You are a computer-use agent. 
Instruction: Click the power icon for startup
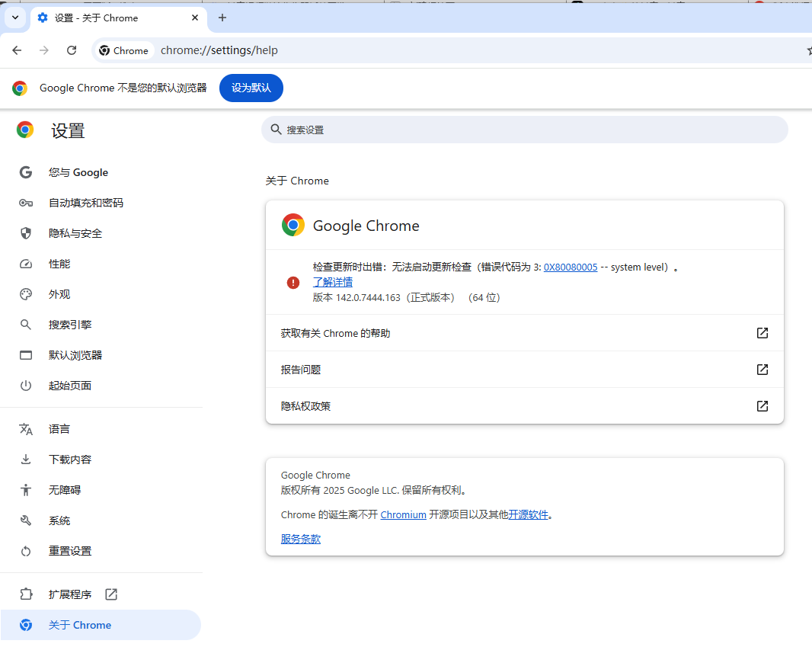point(26,386)
